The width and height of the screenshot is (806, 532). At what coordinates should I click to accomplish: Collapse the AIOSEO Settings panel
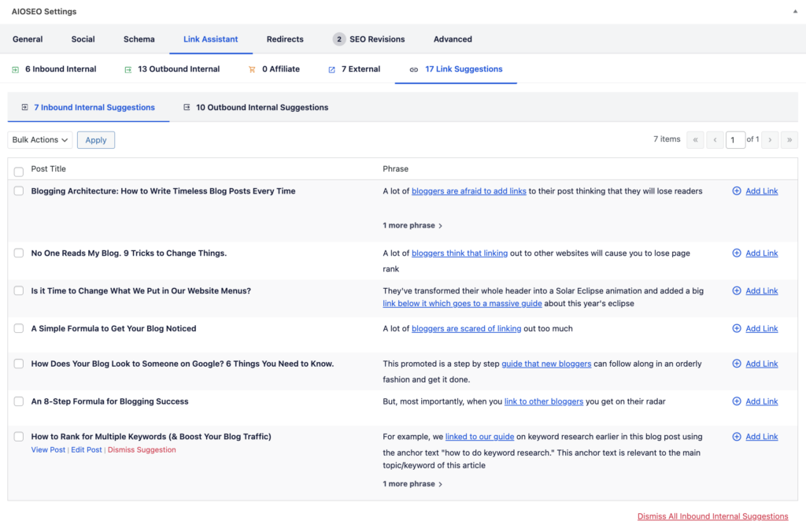pos(794,11)
